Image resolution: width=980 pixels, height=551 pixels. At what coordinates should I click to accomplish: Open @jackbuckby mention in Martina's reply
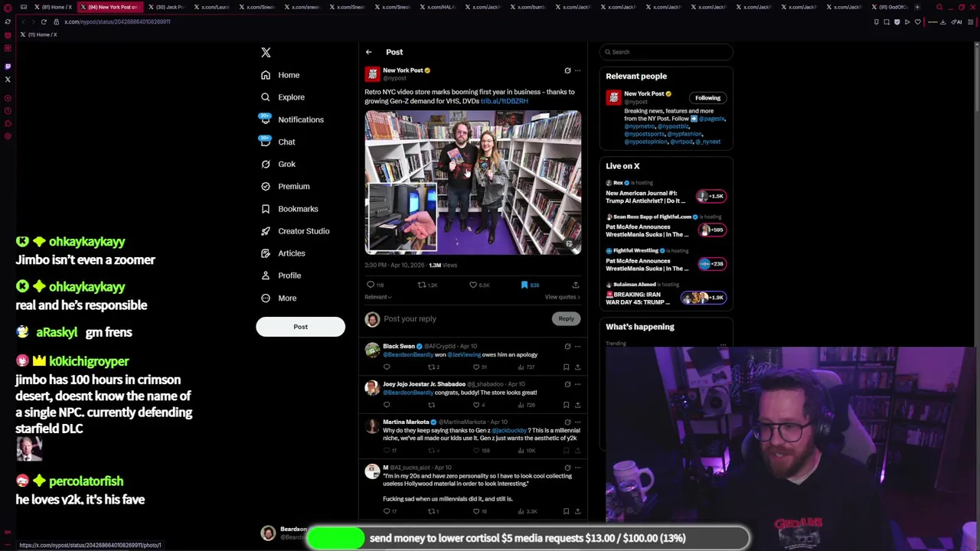509,430
